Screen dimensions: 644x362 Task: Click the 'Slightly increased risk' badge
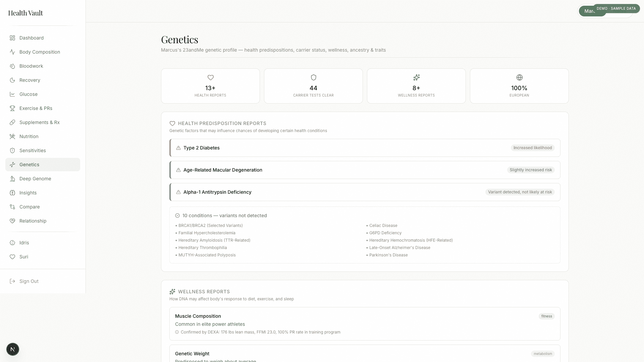[x=531, y=170]
